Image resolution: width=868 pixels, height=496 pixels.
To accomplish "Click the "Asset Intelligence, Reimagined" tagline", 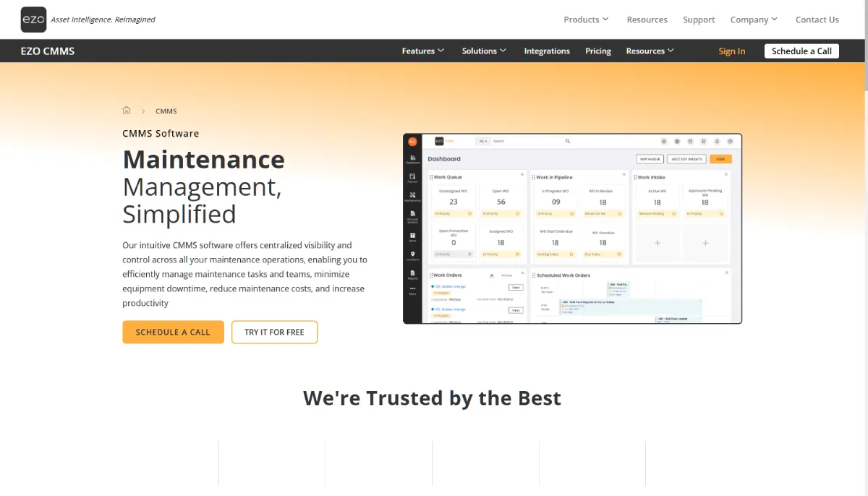I will pos(103,20).
